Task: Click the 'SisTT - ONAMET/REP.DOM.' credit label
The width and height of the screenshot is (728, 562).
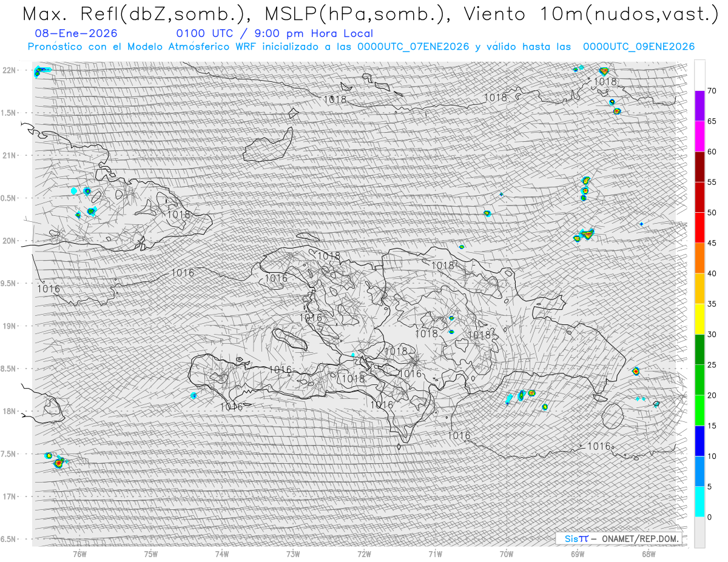Action: pyautogui.click(x=619, y=538)
